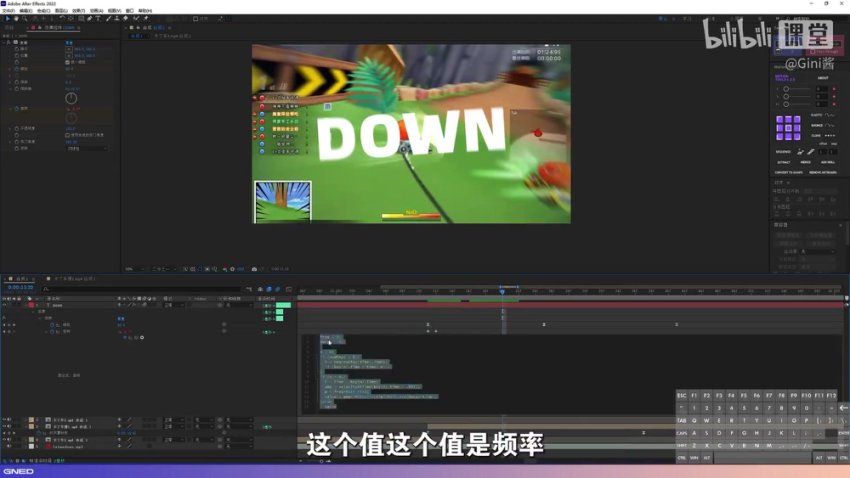850x478 pixels.
Task: Toggle the checkbox in Effect Controls panel
Action: click(68, 62)
